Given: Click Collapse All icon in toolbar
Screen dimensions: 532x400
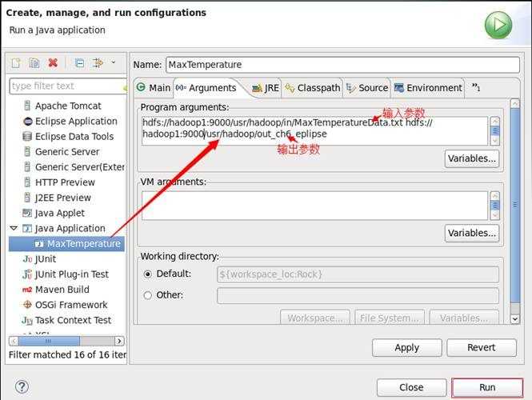Looking at the screenshot, I should coord(79,63).
